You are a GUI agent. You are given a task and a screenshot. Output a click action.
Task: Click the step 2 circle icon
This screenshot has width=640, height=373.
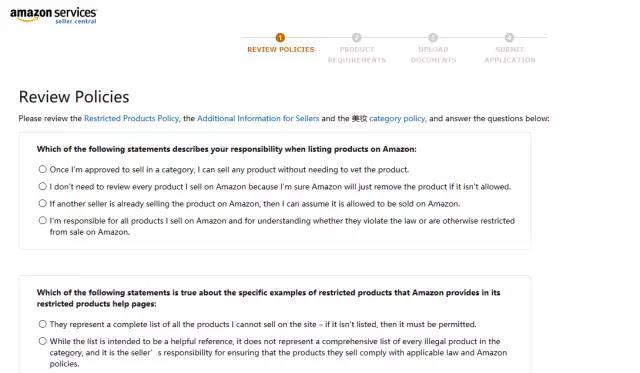pyautogui.click(x=357, y=38)
